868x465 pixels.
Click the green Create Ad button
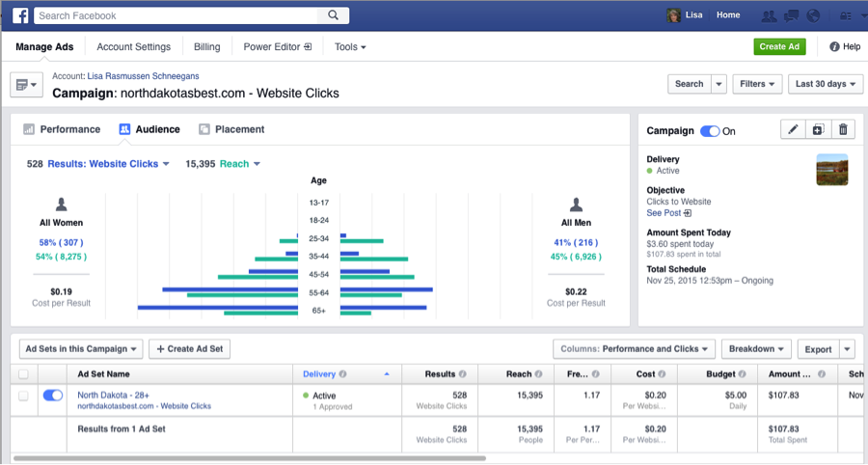(x=779, y=46)
